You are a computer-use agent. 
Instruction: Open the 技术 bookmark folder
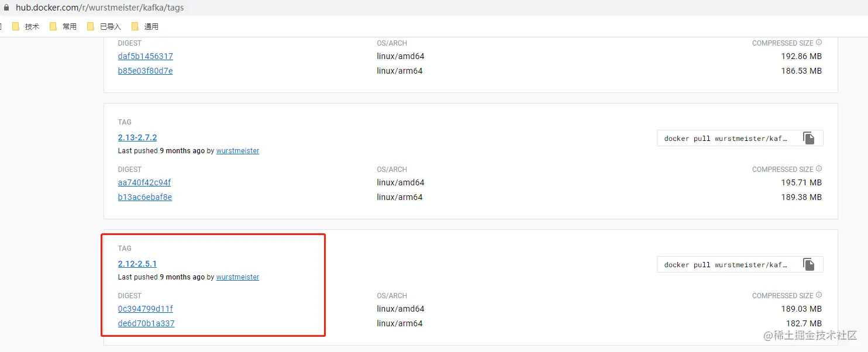tap(26, 26)
